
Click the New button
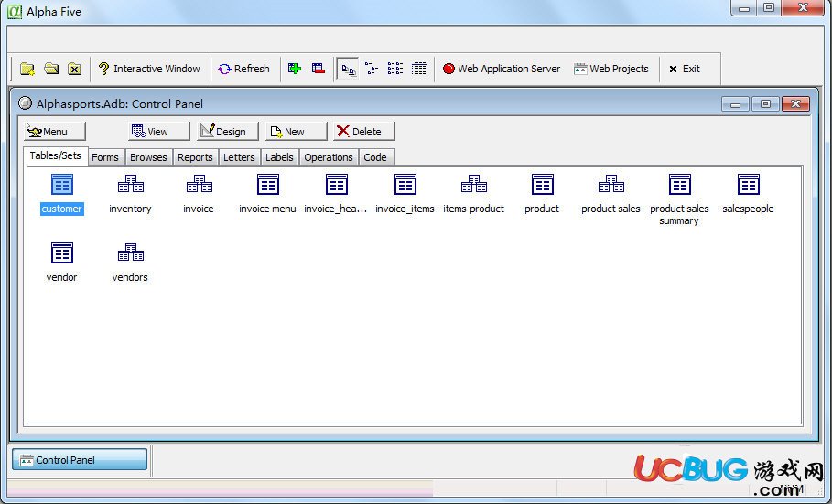pos(296,131)
